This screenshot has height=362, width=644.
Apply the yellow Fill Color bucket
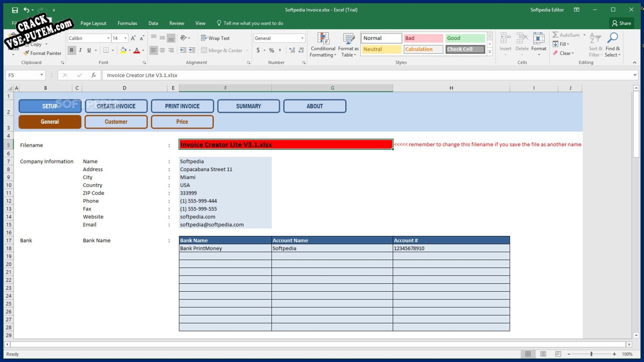click(123, 50)
